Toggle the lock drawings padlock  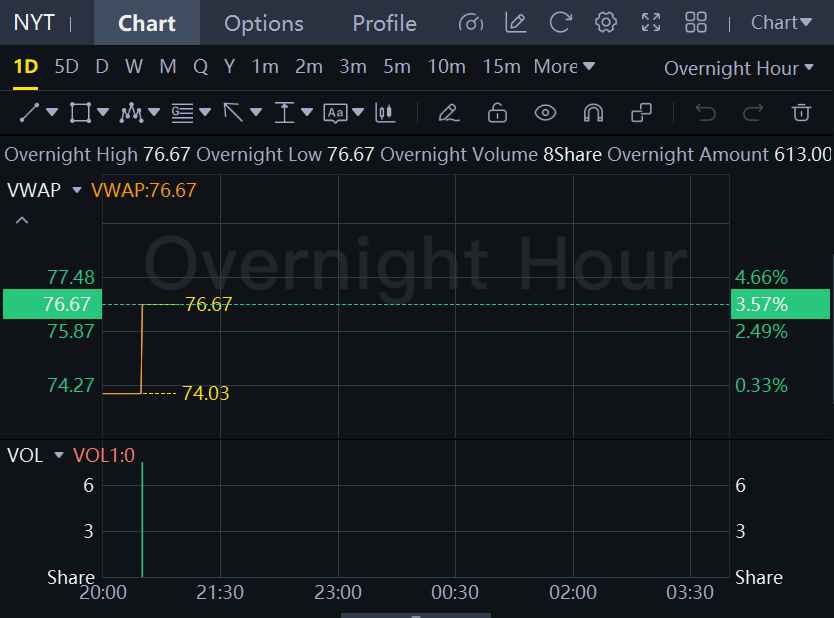[497, 113]
